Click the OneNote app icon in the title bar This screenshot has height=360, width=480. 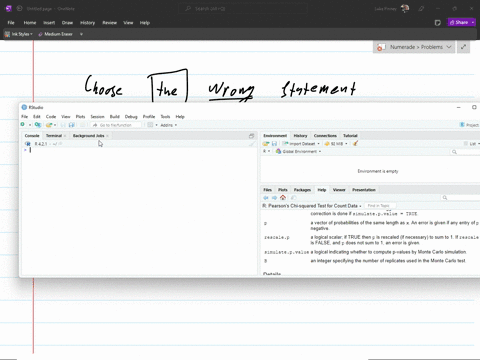(9, 9)
